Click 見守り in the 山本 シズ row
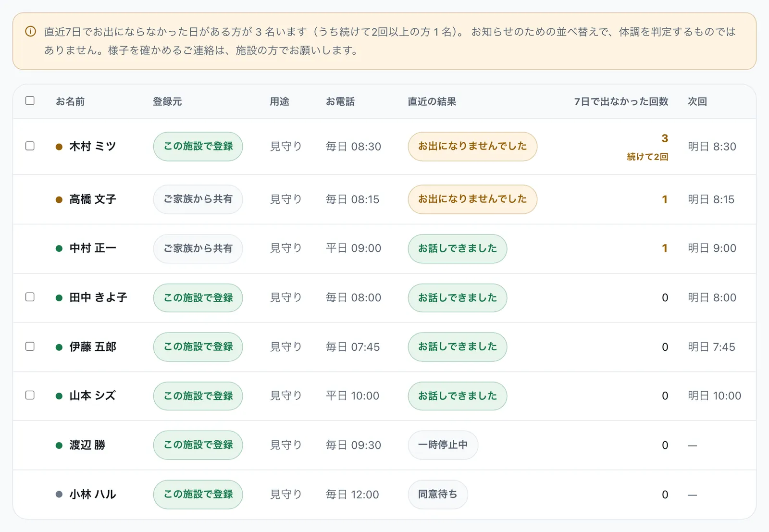The height and width of the screenshot is (532, 769). click(x=286, y=396)
